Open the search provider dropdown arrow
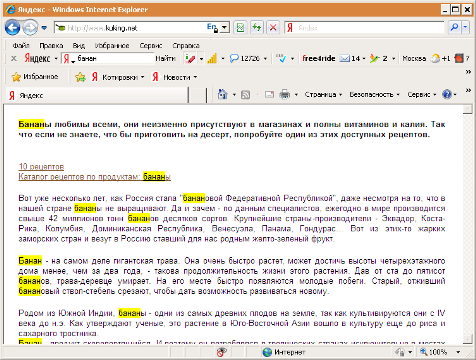 465,28
